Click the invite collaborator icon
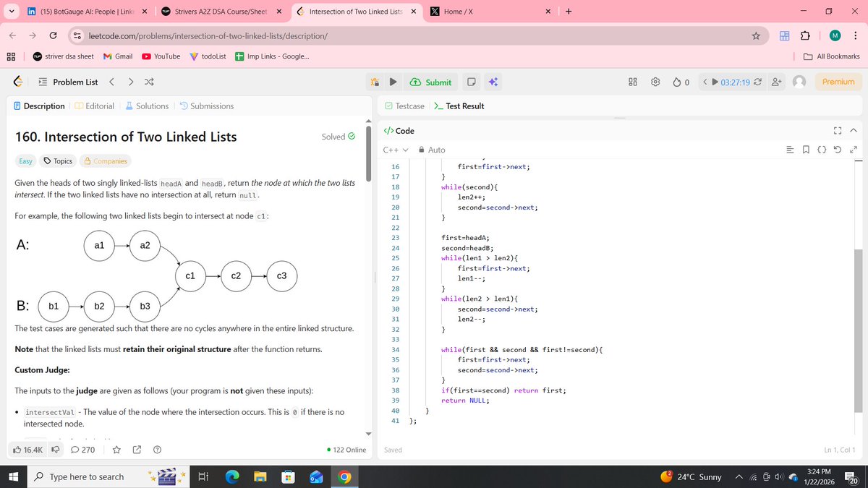868x488 pixels. [776, 82]
